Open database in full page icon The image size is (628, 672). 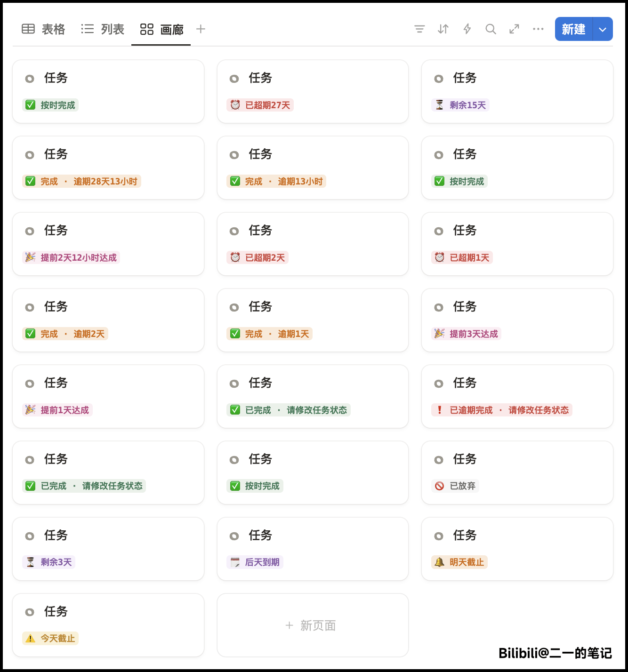pyautogui.click(x=514, y=29)
